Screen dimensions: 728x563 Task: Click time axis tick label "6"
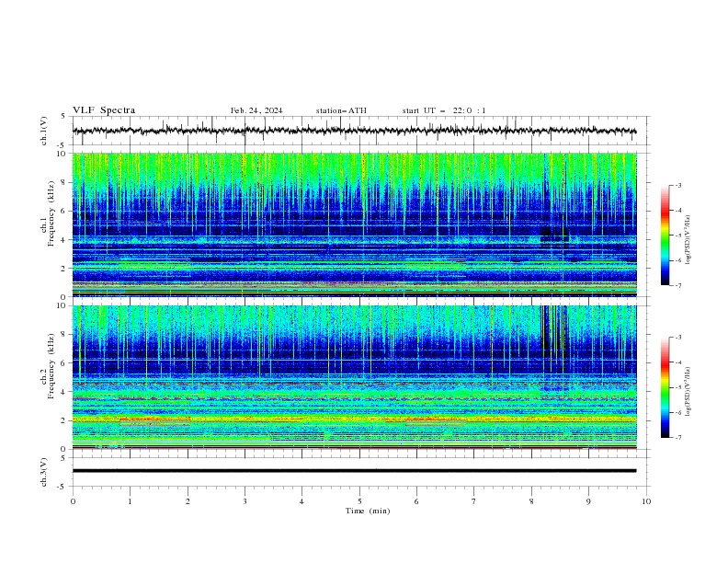point(417,501)
